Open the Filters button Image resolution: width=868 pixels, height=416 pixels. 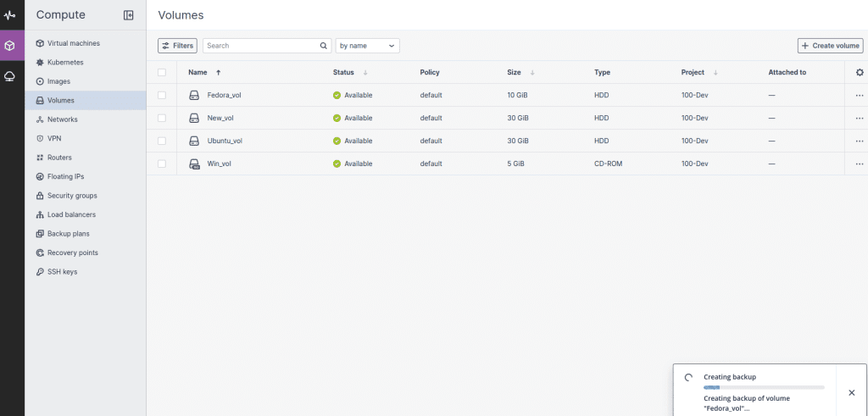[177, 46]
